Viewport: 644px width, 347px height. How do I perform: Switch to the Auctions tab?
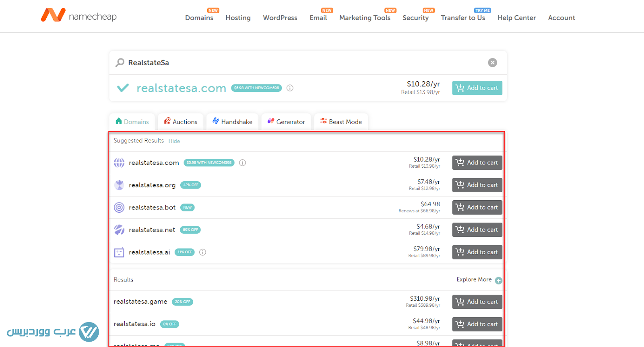click(x=181, y=122)
